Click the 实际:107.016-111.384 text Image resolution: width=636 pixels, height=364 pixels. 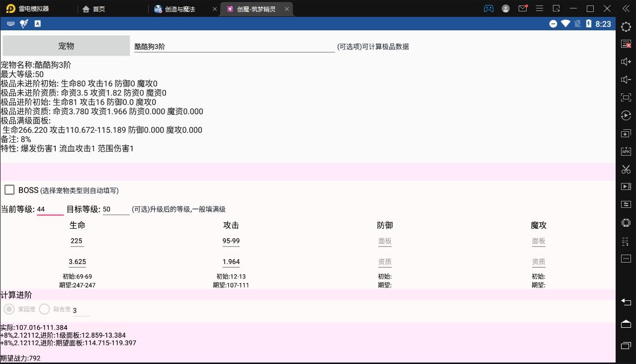click(34, 327)
